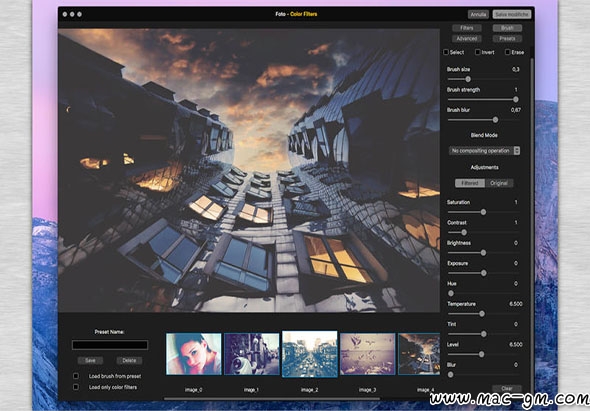The width and height of the screenshot is (590, 411).
Task: Click the Brush strength slider
Action: (x=484, y=99)
